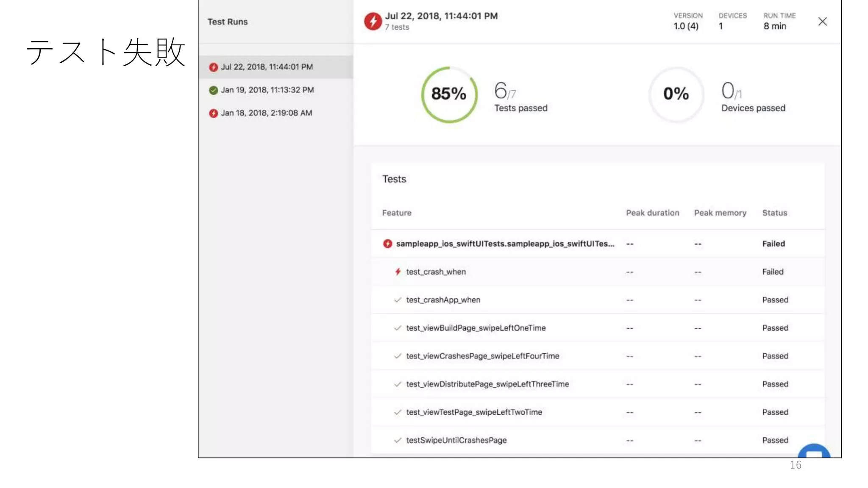Click the Status column header
The width and height of the screenshot is (868, 488).
point(774,213)
